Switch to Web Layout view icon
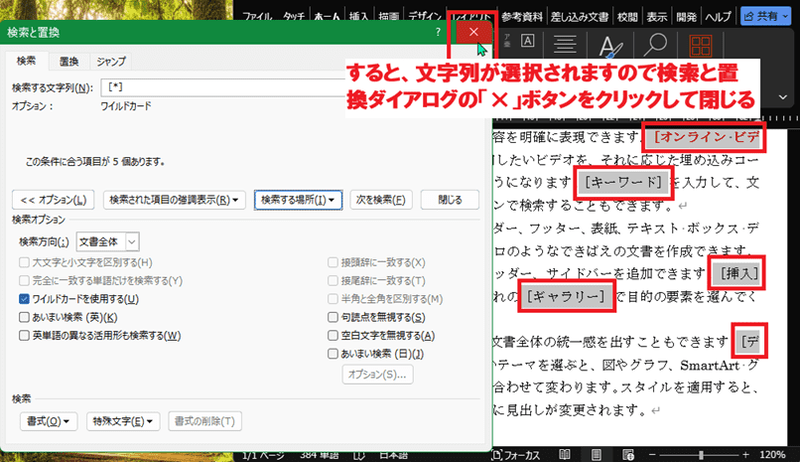800x462 pixels. pyautogui.click(x=628, y=454)
